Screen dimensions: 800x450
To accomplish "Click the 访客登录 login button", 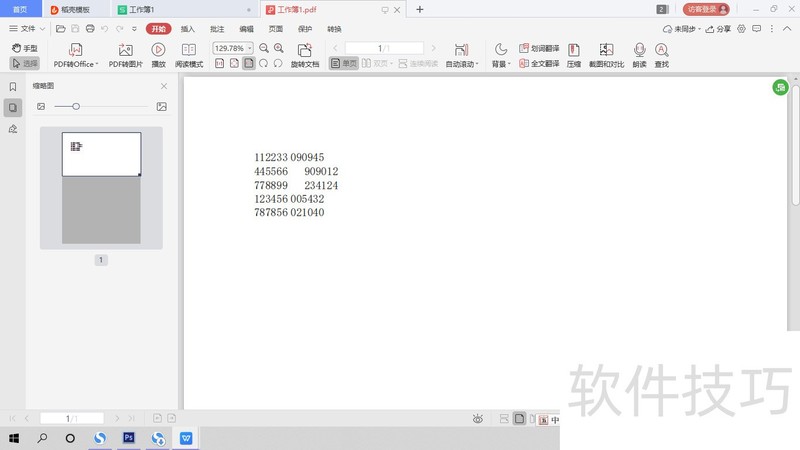I will [x=707, y=9].
